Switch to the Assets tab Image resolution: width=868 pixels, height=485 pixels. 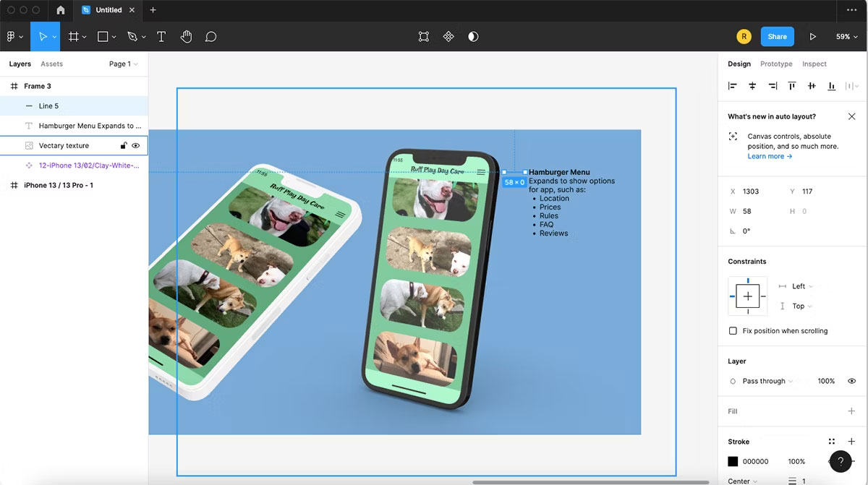[x=51, y=64]
